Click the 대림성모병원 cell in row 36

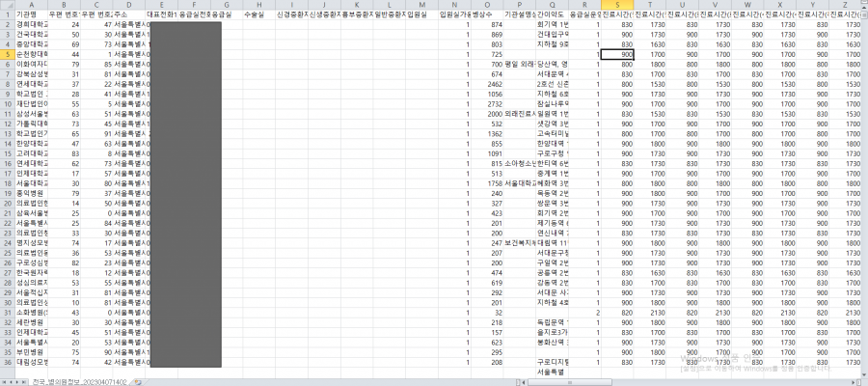point(32,362)
